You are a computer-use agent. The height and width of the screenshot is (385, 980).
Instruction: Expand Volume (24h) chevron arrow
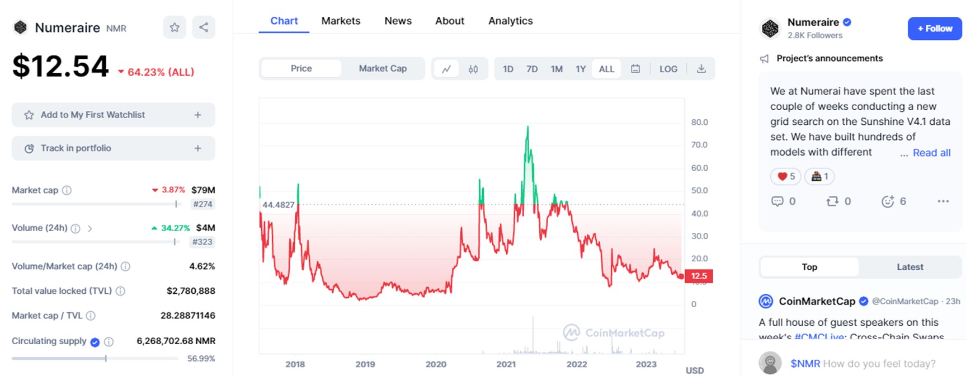89,228
